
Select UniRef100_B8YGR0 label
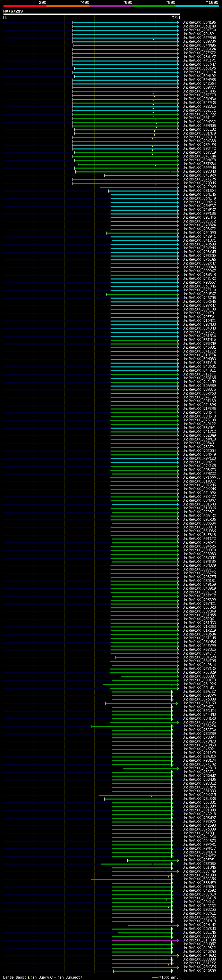click(x=199, y=657)
